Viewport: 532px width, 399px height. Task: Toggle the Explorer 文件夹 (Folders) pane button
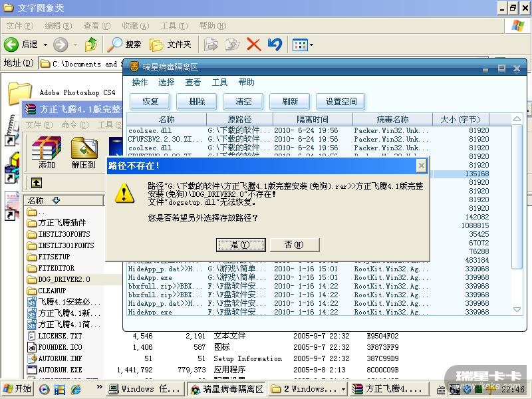click(171, 45)
